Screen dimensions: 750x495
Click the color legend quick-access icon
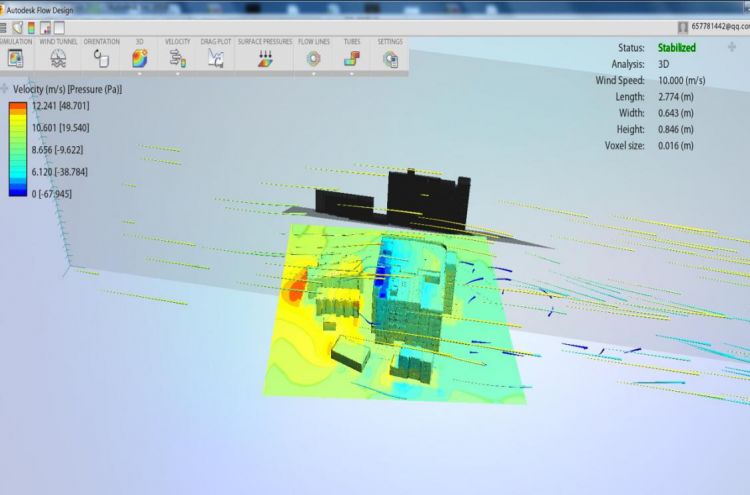tap(31, 28)
